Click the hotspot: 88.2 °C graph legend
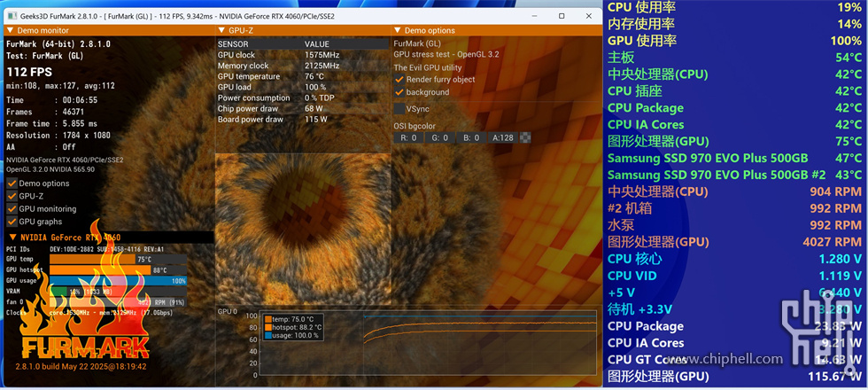 tap(293, 327)
